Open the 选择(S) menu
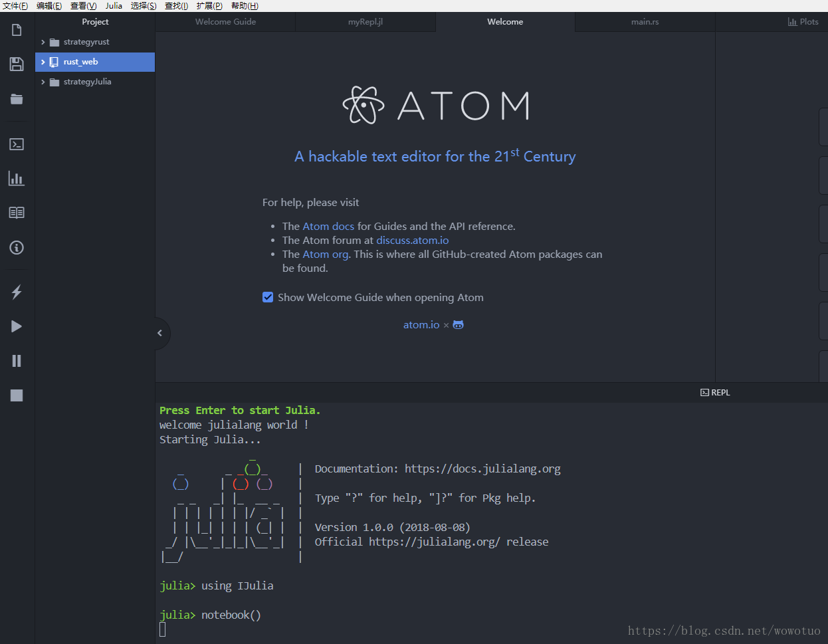The width and height of the screenshot is (828, 644). point(144,6)
